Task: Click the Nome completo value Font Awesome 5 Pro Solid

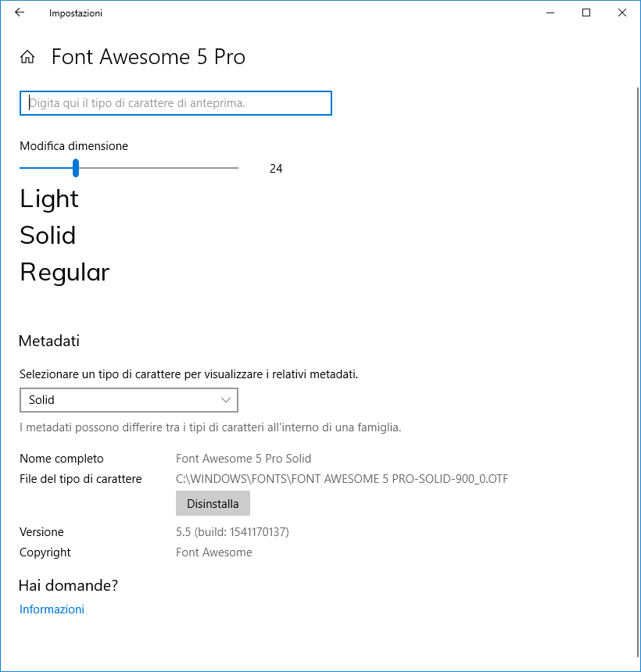Action: pos(243,458)
